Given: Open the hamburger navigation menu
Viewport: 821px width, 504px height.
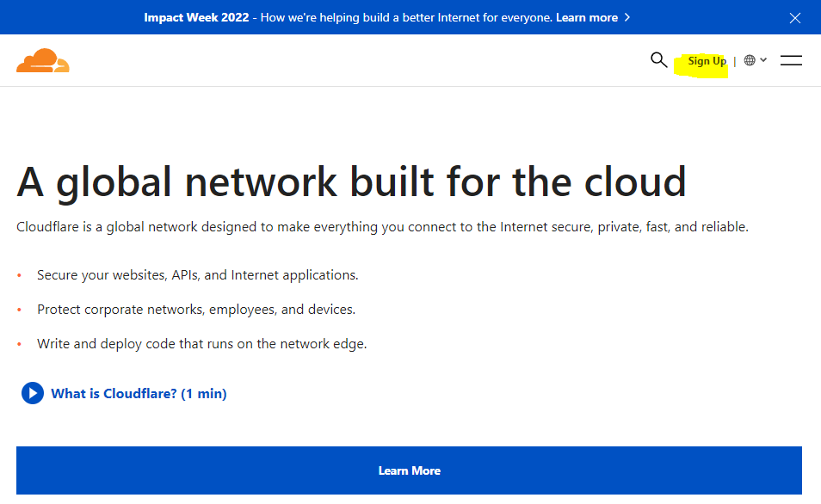Looking at the screenshot, I should (791, 60).
